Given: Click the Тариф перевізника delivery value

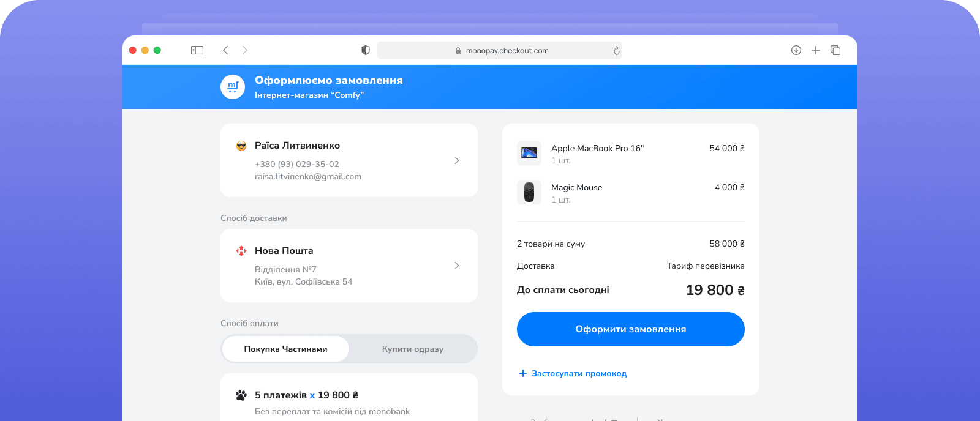Looking at the screenshot, I should pos(706,266).
